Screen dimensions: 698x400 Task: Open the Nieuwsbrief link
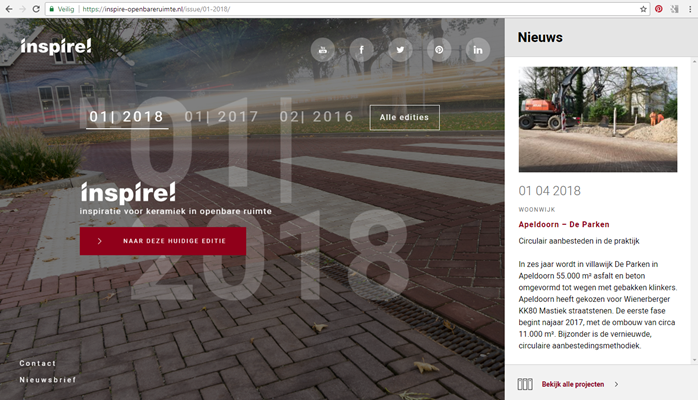pos(47,380)
